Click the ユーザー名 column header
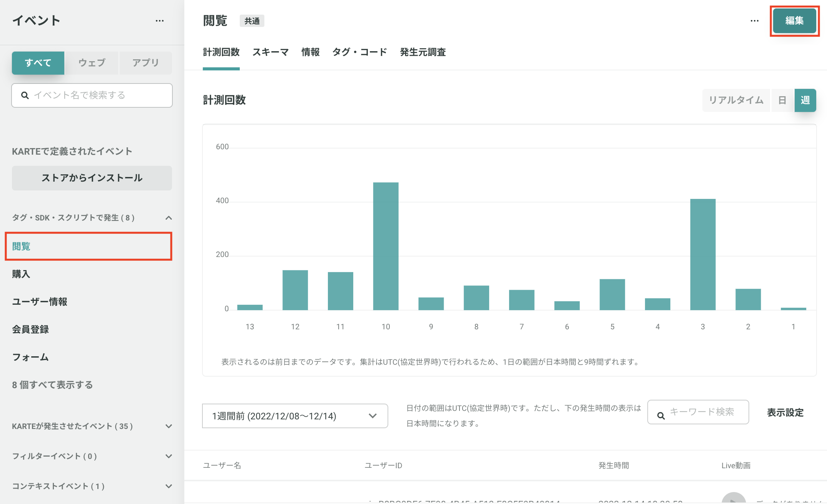 (222, 466)
